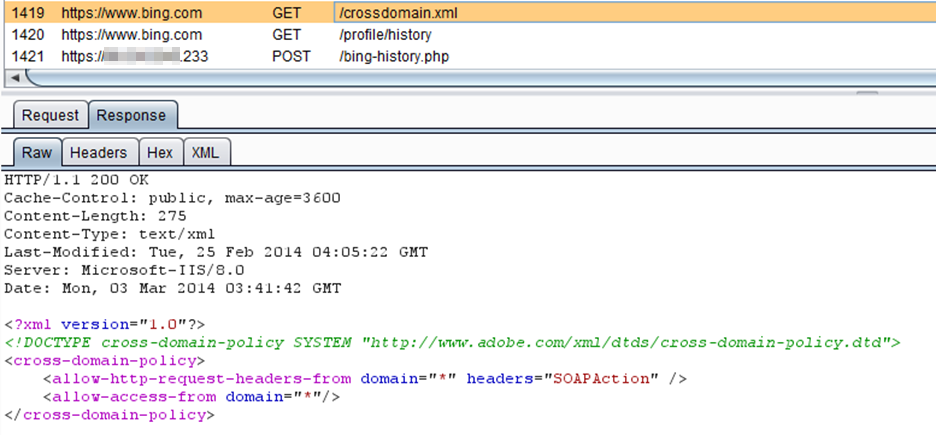Viewport: 936px width, 435px height.
Task: Click the 'Server: Microsoft-IIS/8.0' header line
Action: coord(124,270)
